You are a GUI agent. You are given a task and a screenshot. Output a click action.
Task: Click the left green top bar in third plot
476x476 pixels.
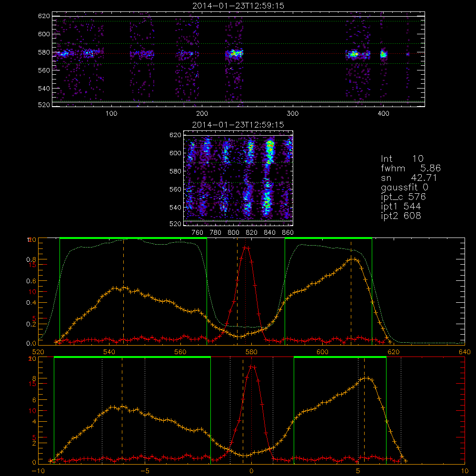[x=133, y=238]
